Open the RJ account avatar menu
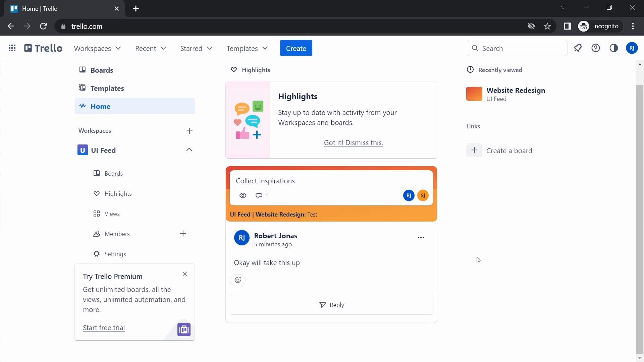This screenshot has width=644, height=362. click(x=632, y=48)
